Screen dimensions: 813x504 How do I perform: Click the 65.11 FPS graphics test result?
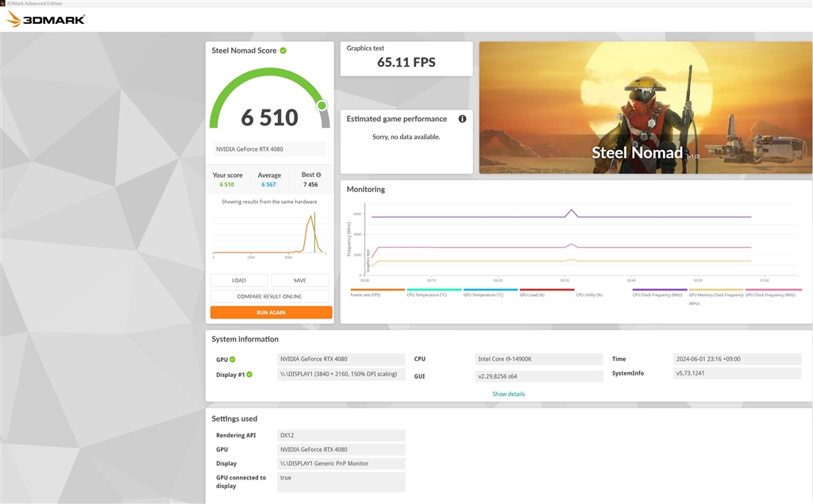point(406,62)
